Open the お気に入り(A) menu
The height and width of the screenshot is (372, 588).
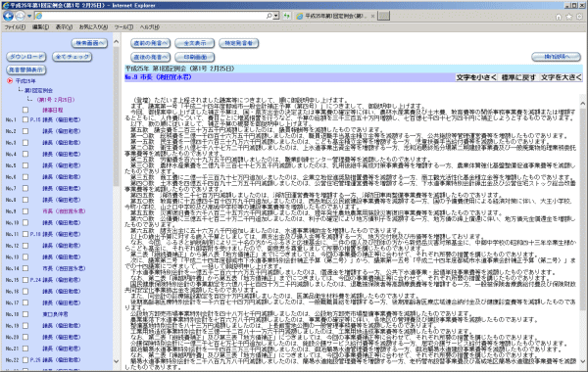point(93,27)
